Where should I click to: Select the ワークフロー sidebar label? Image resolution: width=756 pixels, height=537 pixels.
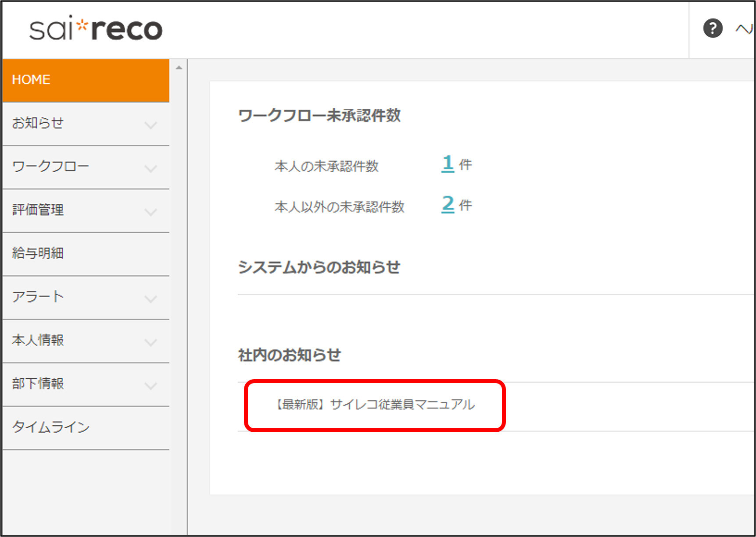[50, 167]
